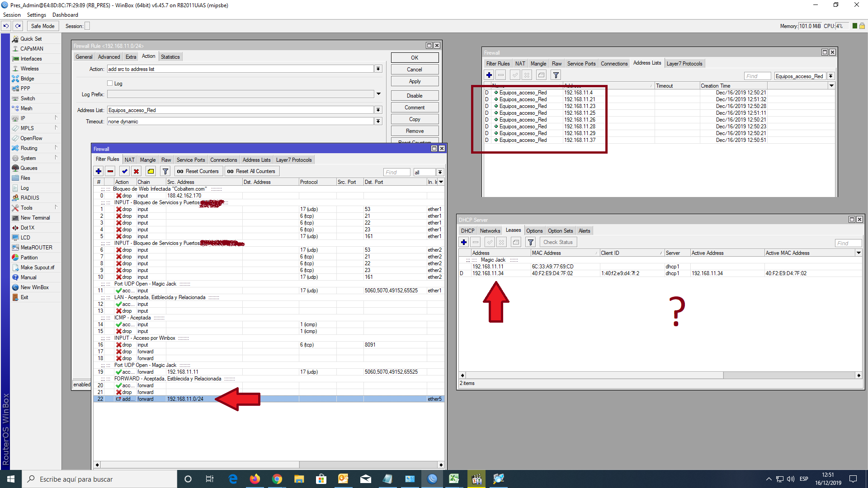Toggle Safe Mode button
This screenshot has height=488, width=868.
tap(42, 26)
